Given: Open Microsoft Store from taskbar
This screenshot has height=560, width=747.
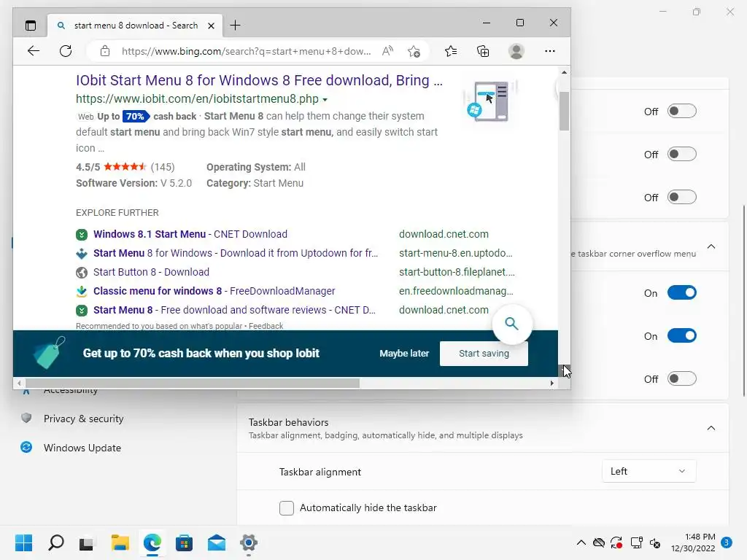Looking at the screenshot, I should pyautogui.click(x=184, y=542).
